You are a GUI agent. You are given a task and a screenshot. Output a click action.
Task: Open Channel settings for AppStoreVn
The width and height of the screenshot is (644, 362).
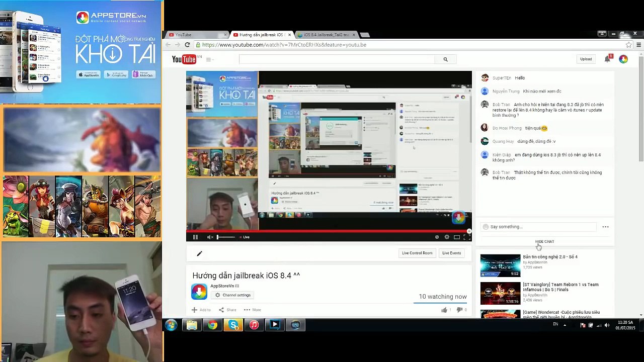point(233,295)
